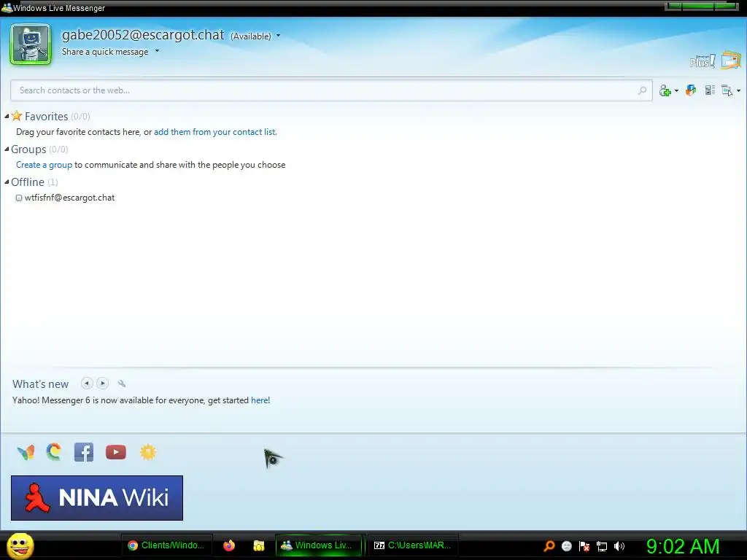The width and height of the screenshot is (747, 560).
Task: Open What's new wrench settings
Action: 122,384
